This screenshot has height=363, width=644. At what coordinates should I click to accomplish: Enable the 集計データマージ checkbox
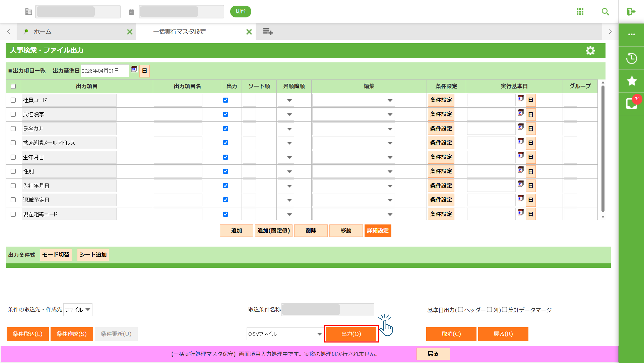(x=504, y=310)
